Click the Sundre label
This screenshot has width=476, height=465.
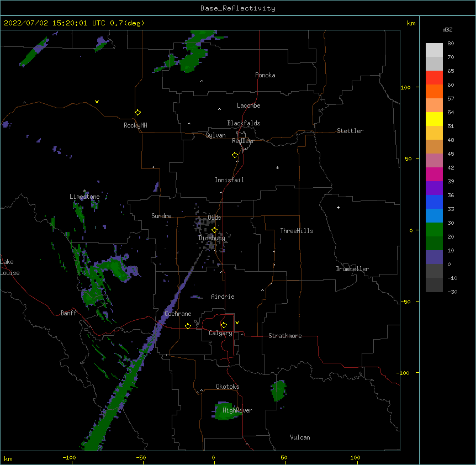tap(161, 216)
